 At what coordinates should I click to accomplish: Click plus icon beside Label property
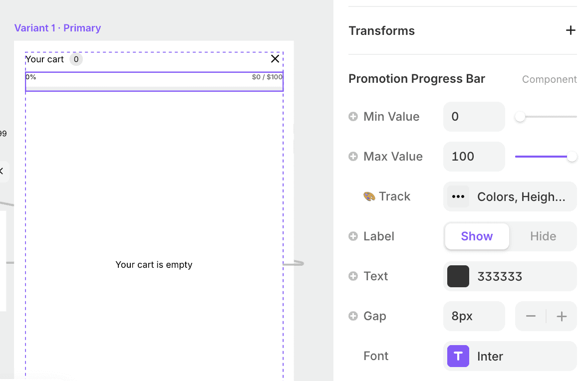(x=353, y=236)
